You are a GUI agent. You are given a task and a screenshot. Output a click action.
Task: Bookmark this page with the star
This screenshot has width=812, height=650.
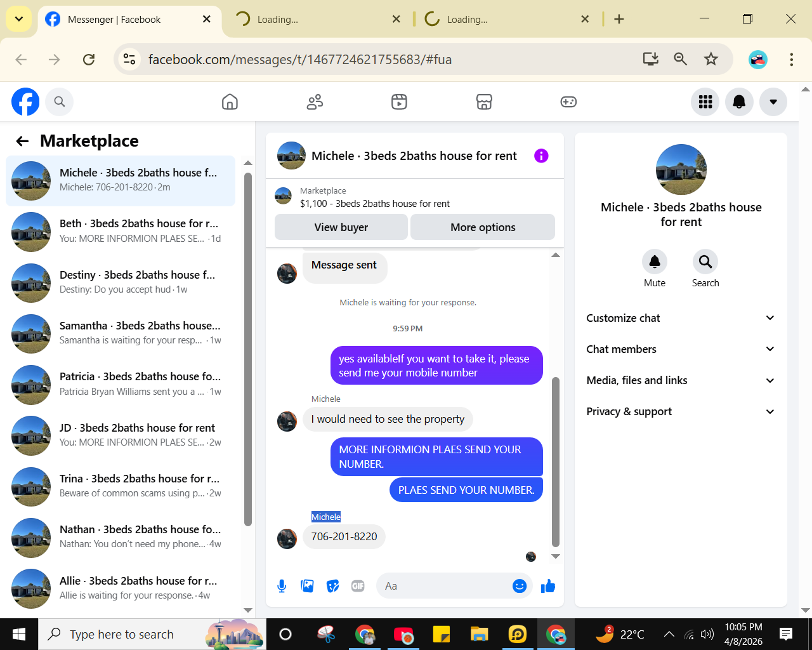(x=711, y=60)
